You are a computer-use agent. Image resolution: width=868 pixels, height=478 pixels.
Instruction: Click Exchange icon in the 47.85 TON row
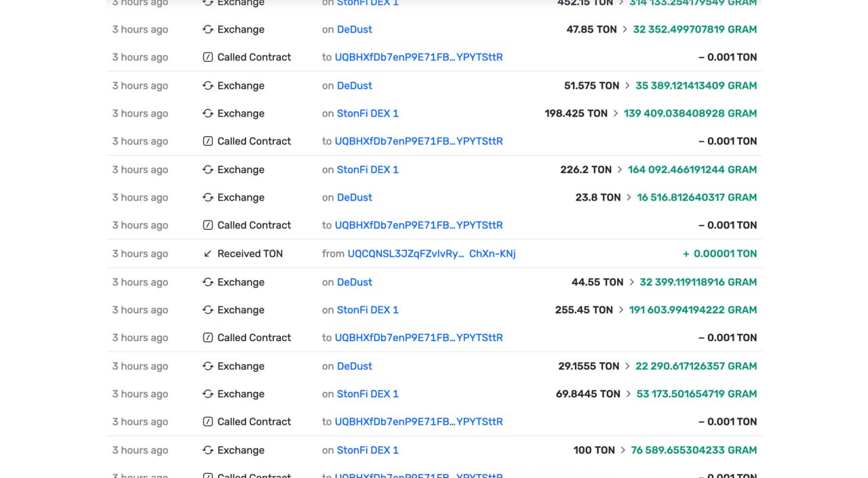208,30
